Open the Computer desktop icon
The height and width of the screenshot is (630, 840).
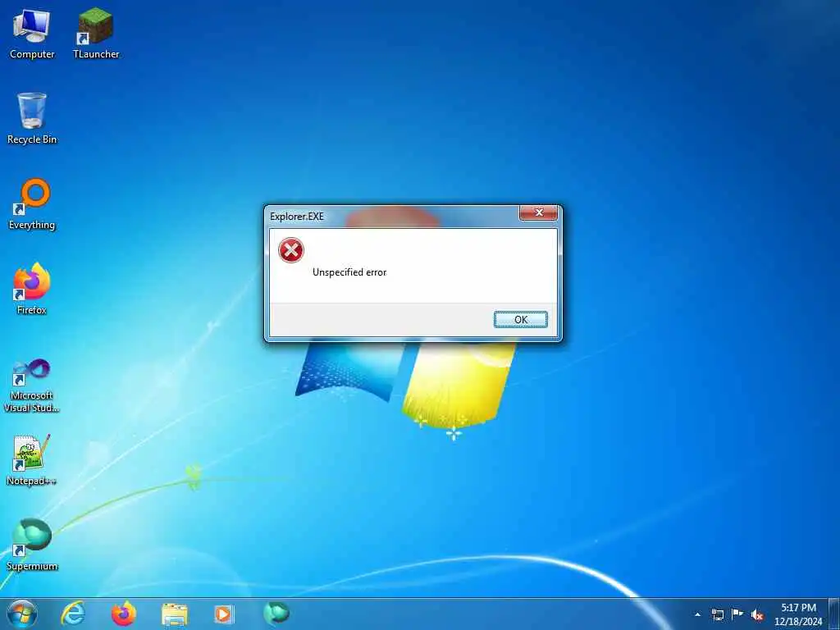[x=32, y=34]
